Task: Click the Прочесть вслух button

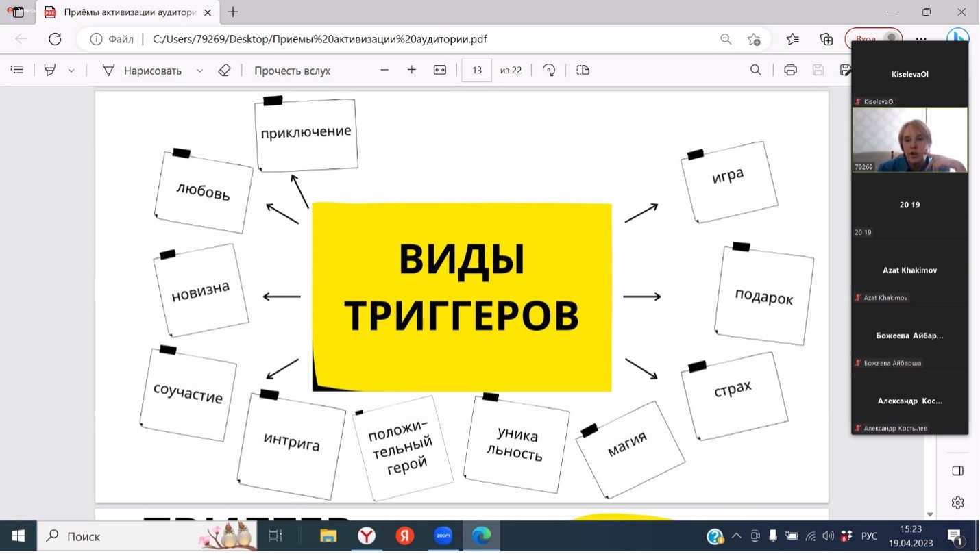Action: (292, 71)
